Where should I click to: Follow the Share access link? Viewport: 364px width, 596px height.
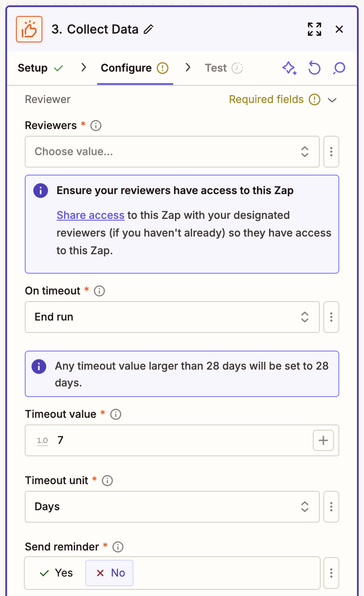(91, 215)
